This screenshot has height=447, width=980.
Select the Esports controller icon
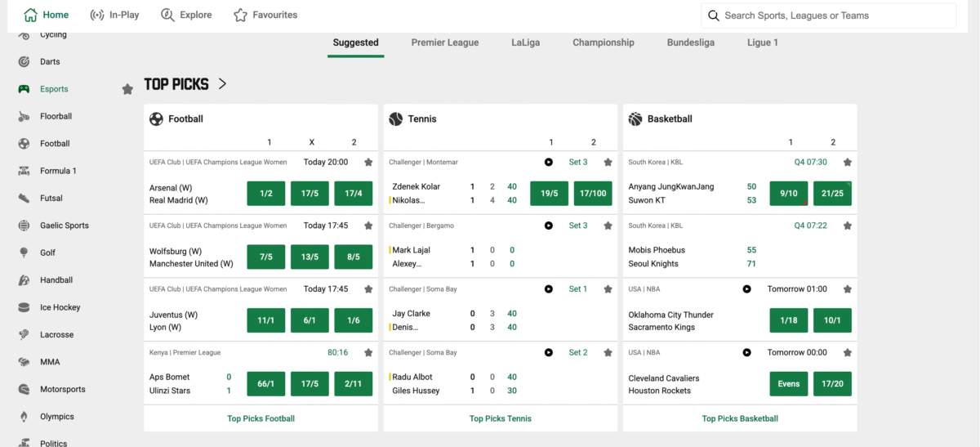[24, 89]
